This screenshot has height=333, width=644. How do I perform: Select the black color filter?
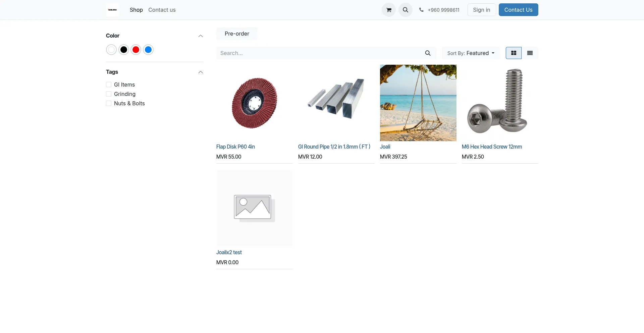point(124,50)
